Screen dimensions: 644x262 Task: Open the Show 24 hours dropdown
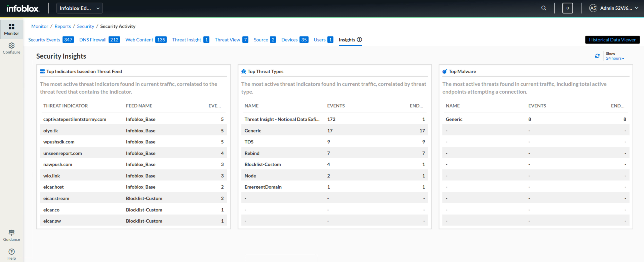point(615,58)
